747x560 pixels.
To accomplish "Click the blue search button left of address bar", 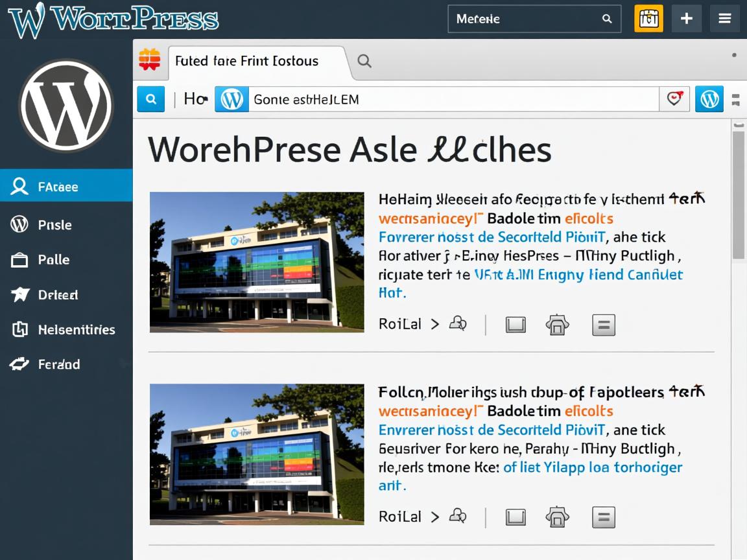I will (151, 99).
